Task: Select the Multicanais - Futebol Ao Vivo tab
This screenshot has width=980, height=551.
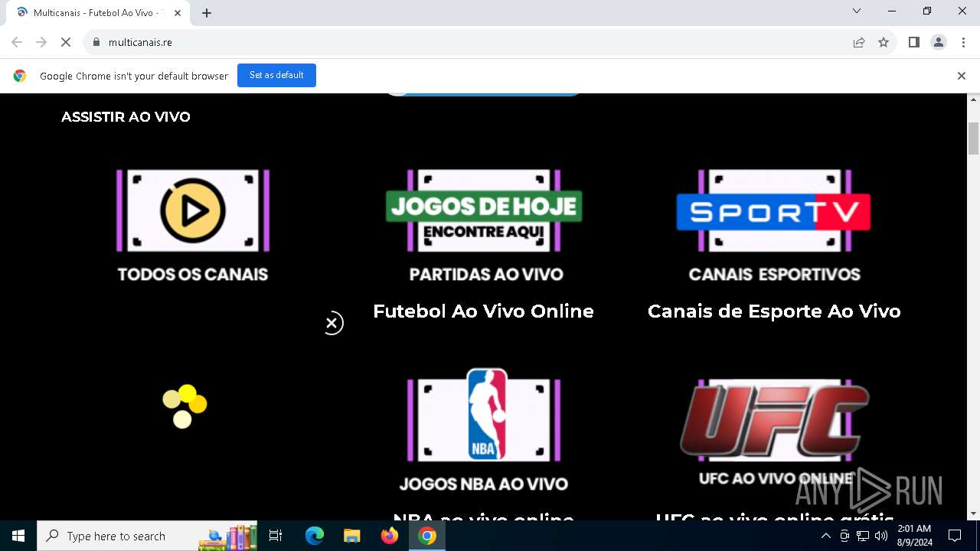Action: pyautogui.click(x=98, y=13)
